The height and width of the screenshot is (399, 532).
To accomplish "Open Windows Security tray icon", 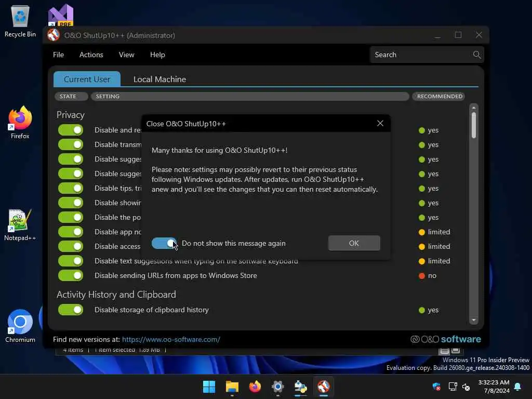I will pyautogui.click(x=436, y=387).
